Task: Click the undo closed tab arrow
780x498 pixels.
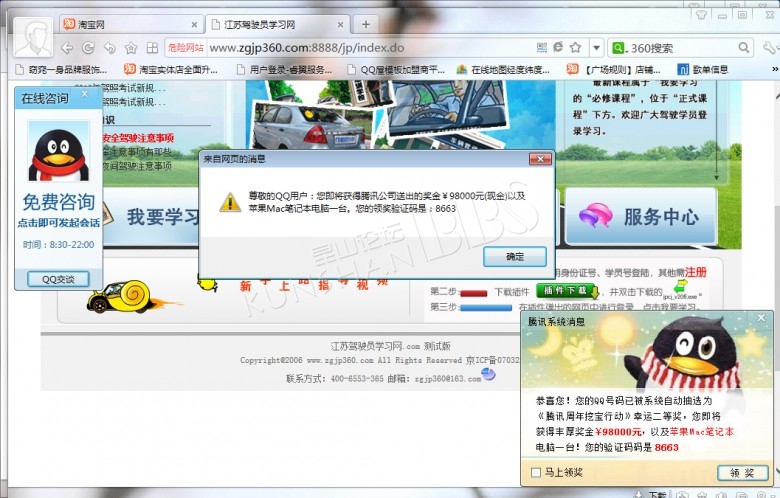Action: click(109, 48)
